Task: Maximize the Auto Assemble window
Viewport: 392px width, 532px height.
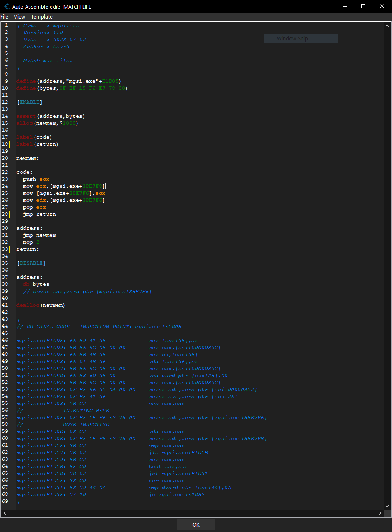Action: point(363,6)
